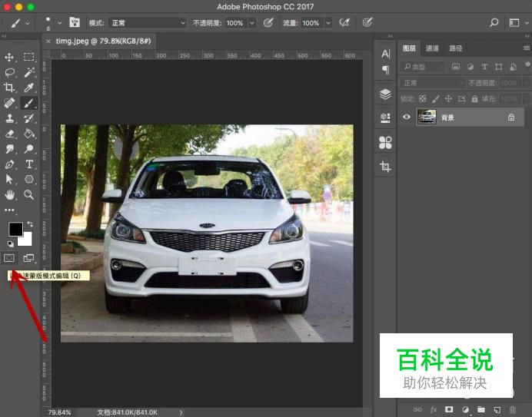Select the Hand tool

pyautogui.click(x=9, y=194)
